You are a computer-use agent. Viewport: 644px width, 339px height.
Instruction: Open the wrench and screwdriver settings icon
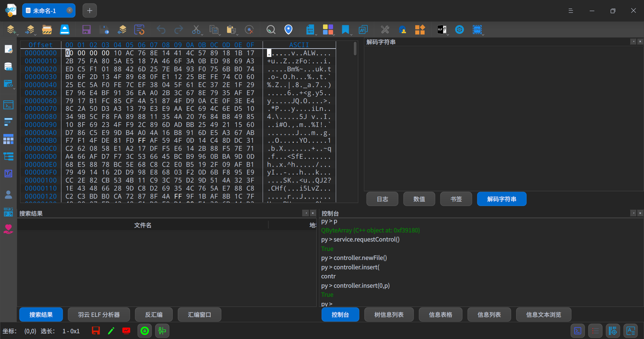coord(385,30)
